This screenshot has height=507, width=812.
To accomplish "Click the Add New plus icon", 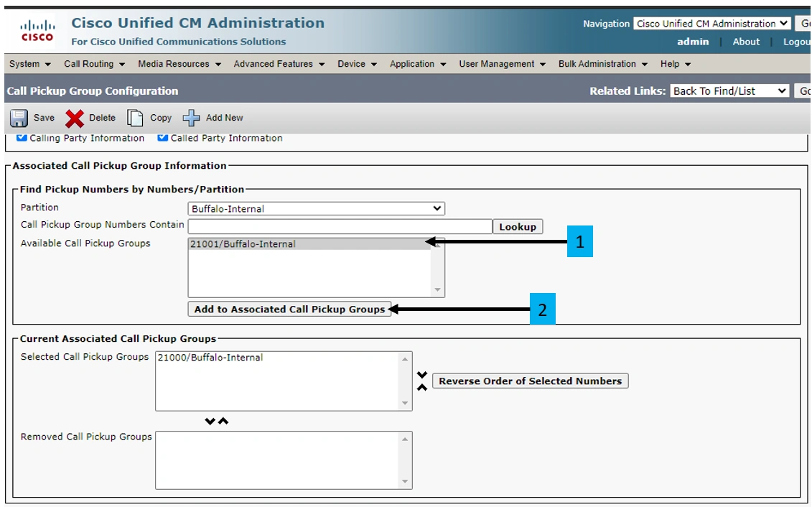I will (x=191, y=118).
